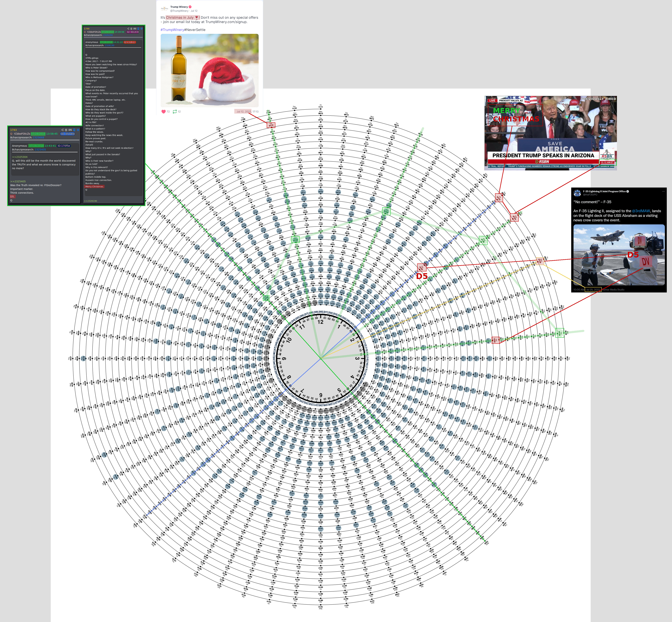
Task: Click the blue document icon on post 1744
Action: coord(138,29)
